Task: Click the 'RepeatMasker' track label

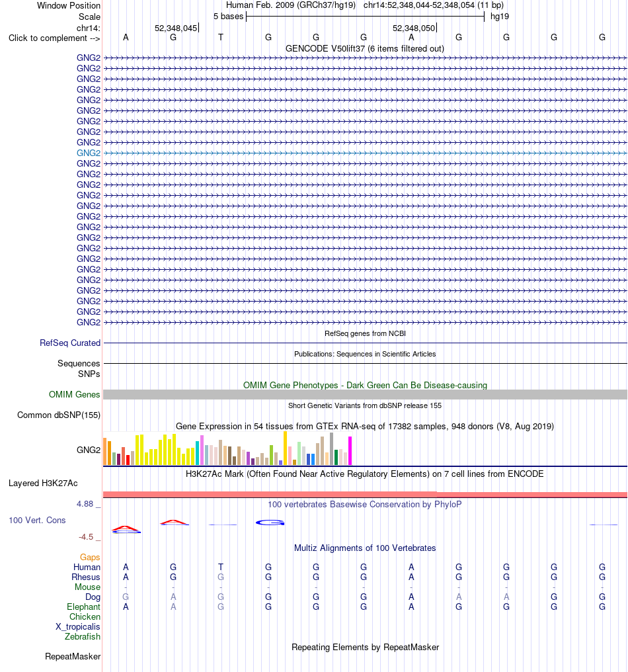Action: coord(73,657)
